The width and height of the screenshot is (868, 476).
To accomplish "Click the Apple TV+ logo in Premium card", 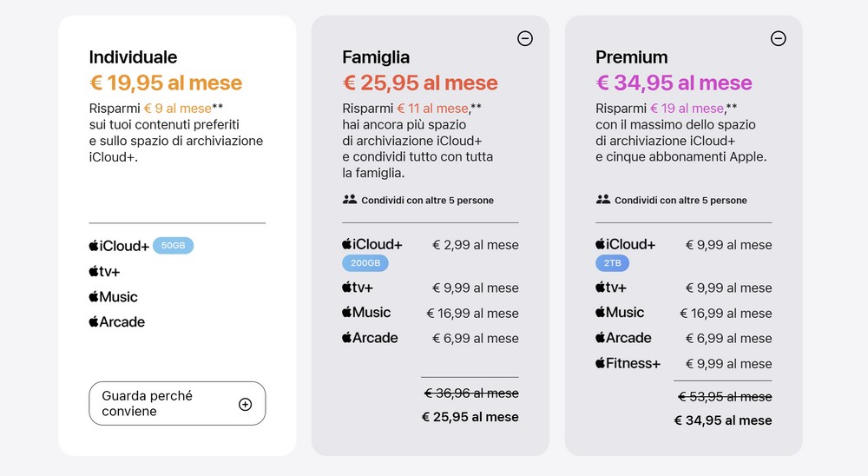I will 611,288.
